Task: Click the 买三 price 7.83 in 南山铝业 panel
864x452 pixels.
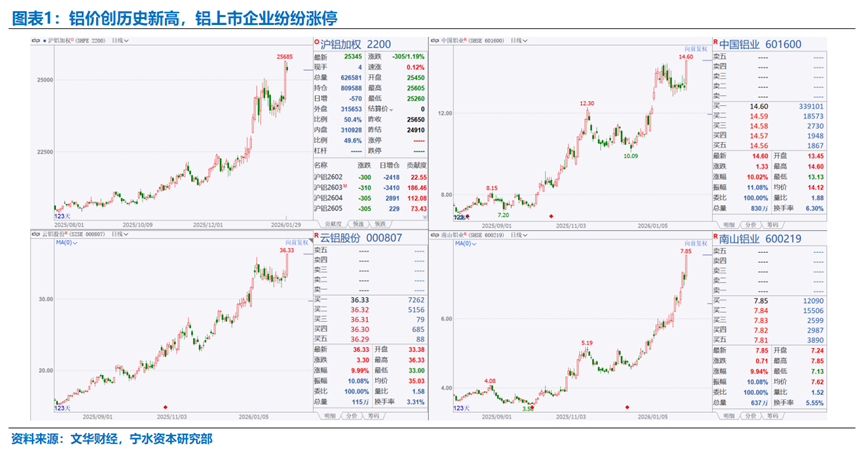Action: click(761, 321)
